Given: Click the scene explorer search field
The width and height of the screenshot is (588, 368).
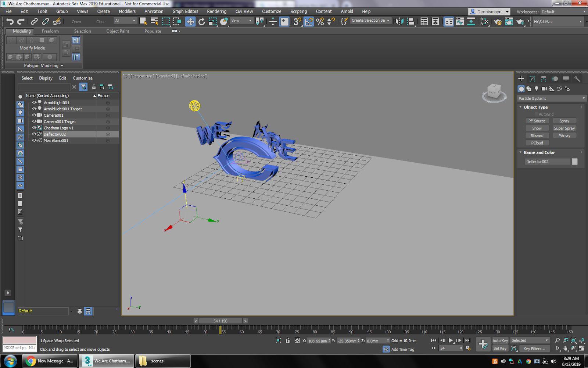Looking at the screenshot, I should [x=44, y=87].
